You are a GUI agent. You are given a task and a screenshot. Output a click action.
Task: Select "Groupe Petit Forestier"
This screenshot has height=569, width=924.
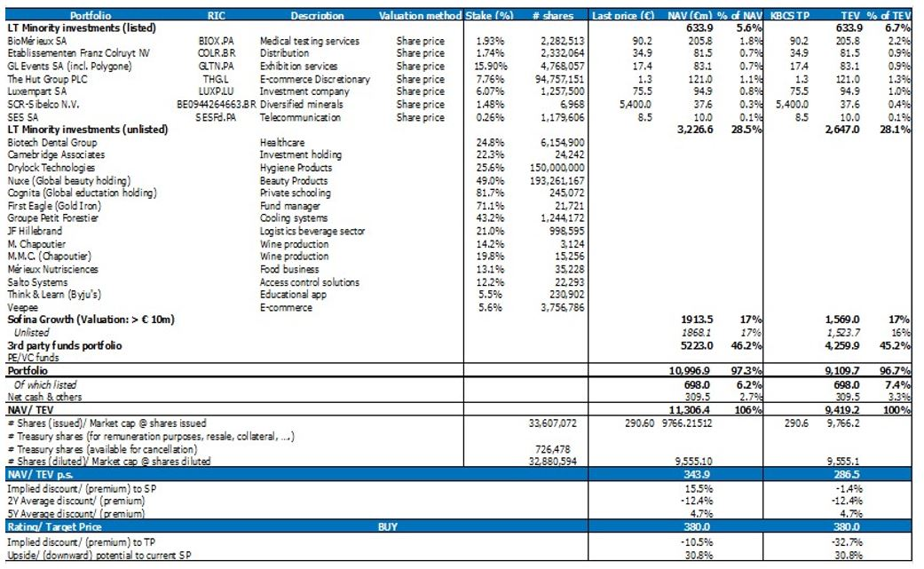53,218
